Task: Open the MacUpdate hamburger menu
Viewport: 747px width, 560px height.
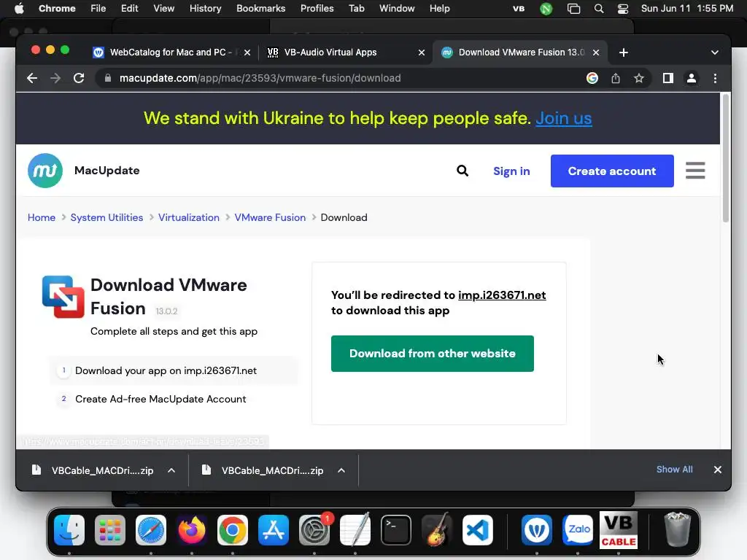Action: tap(695, 170)
